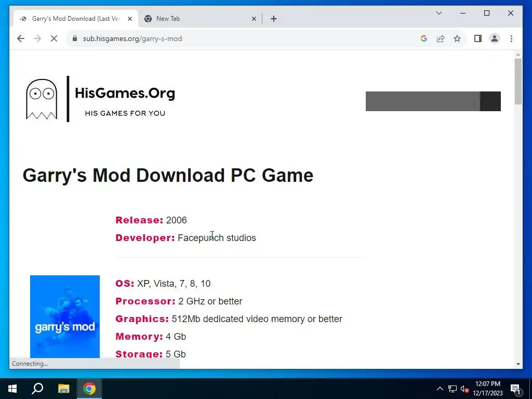Image resolution: width=532 pixels, height=399 pixels.
Task: Select the OS: XP, Vista, 7, 8, 10 line
Action: tap(163, 284)
